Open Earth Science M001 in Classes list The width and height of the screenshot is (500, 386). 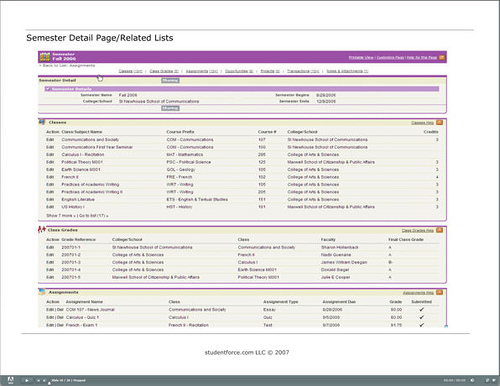(81, 170)
